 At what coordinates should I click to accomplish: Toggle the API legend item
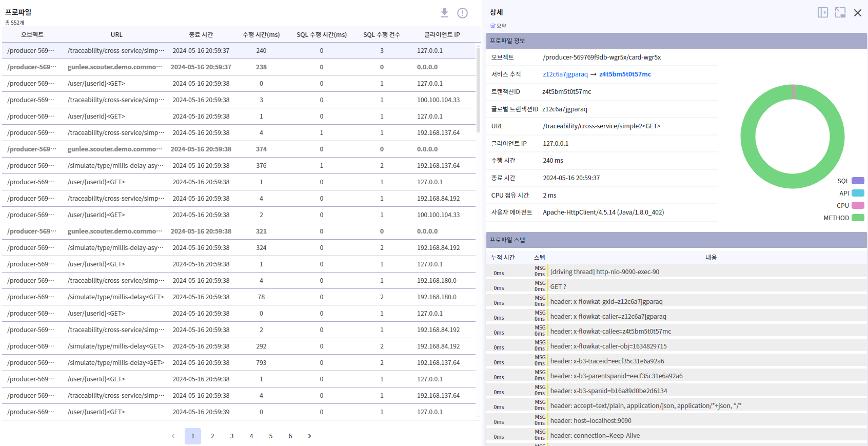(858, 193)
